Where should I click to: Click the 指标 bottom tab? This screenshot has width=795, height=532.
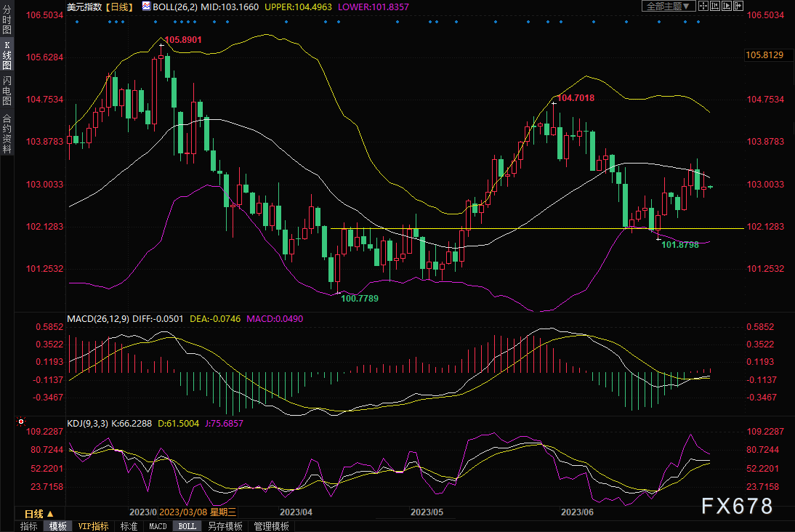pos(29,526)
